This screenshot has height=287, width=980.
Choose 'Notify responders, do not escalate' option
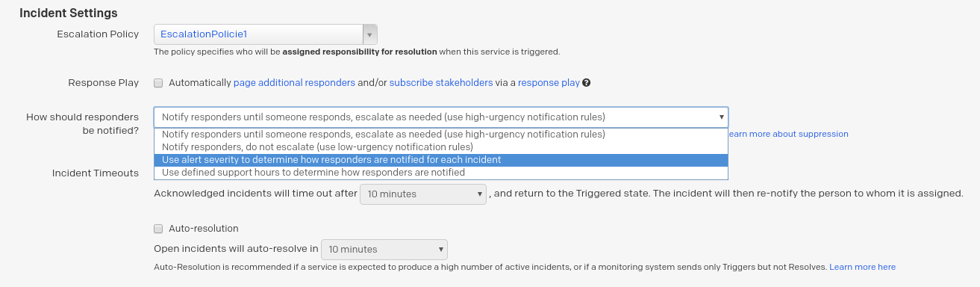pos(440,147)
